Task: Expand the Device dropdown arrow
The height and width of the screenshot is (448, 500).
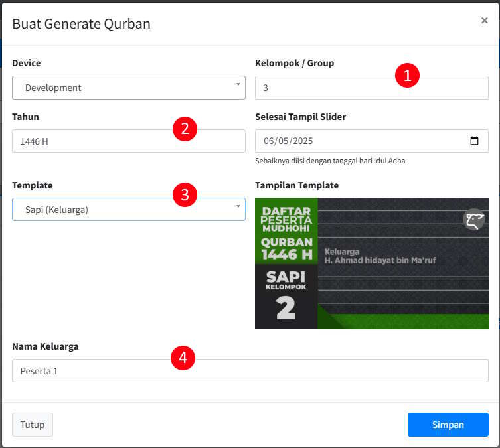Action: pyautogui.click(x=238, y=84)
